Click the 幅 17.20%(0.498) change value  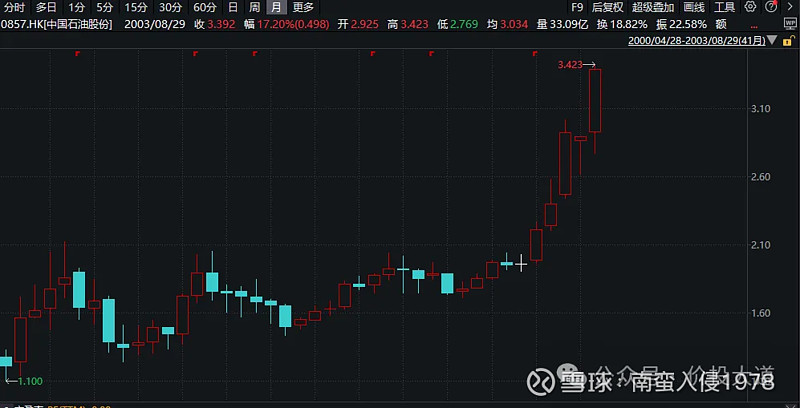pyautogui.click(x=287, y=24)
